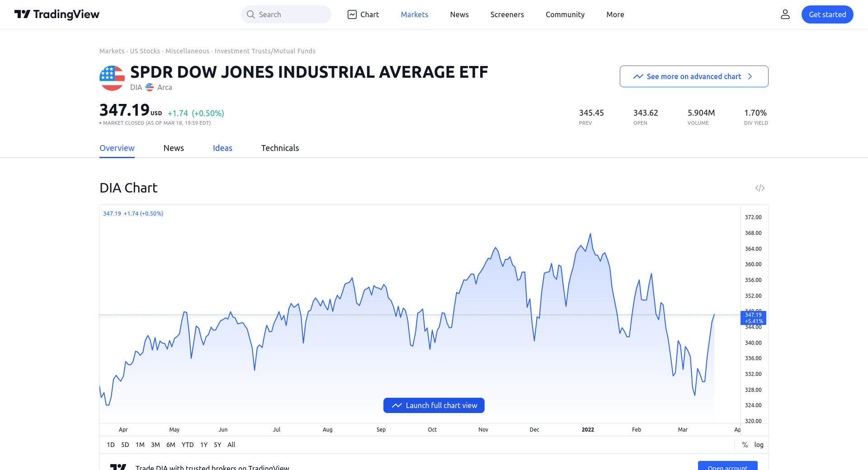Expand the More menu
The image size is (868, 470).
click(x=615, y=14)
